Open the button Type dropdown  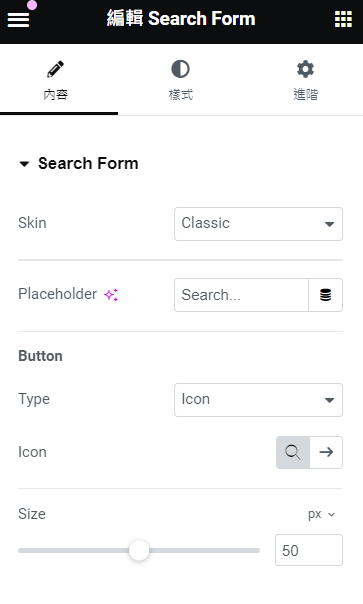click(258, 400)
